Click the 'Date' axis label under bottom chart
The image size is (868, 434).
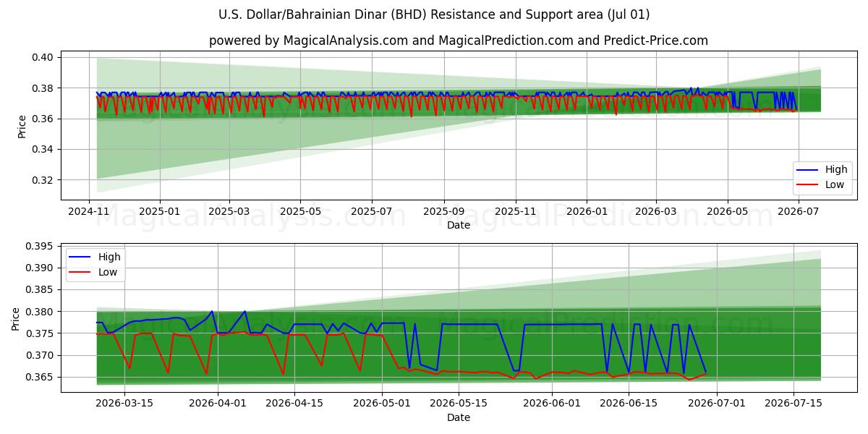459,418
